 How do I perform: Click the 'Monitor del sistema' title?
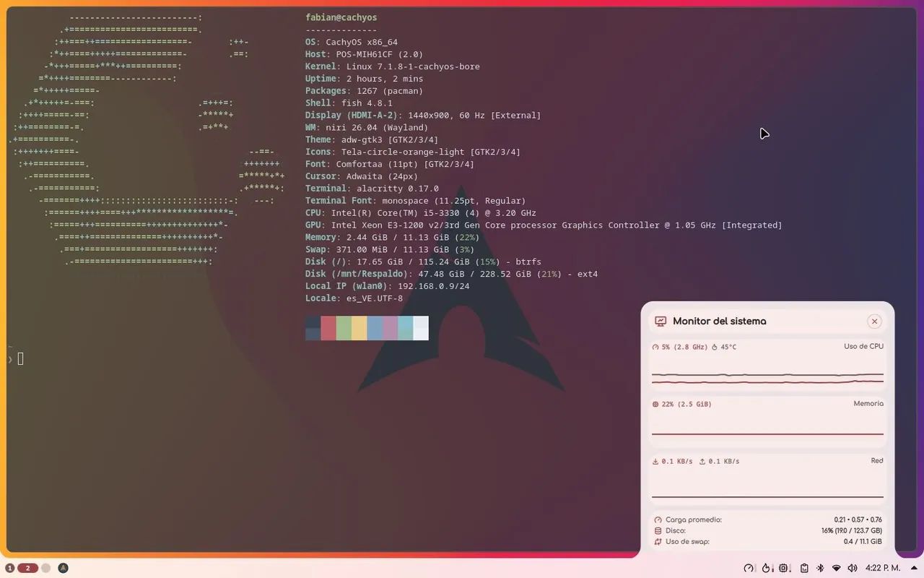pos(720,322)
